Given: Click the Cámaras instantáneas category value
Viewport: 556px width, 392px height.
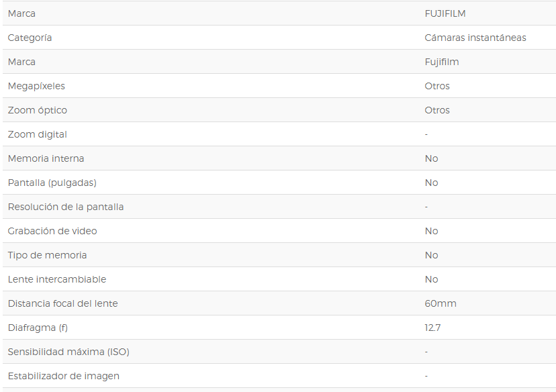Looking at the screenshot, I should click(475, 38).
